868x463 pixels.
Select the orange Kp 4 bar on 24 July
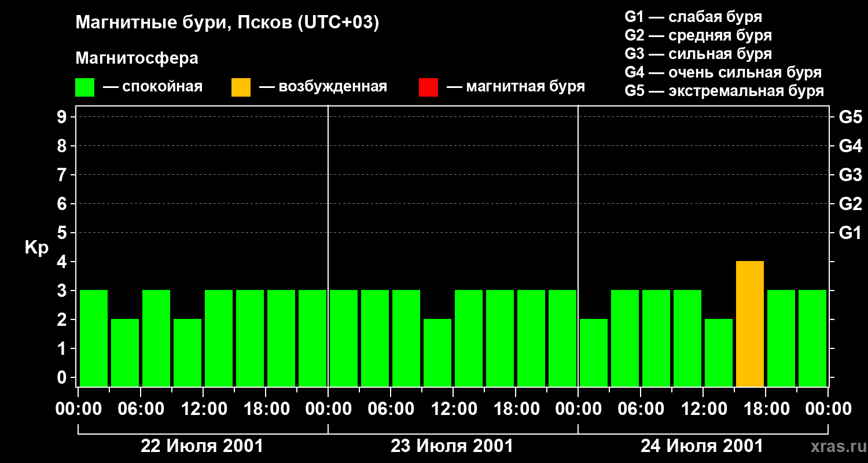[750, 324]
